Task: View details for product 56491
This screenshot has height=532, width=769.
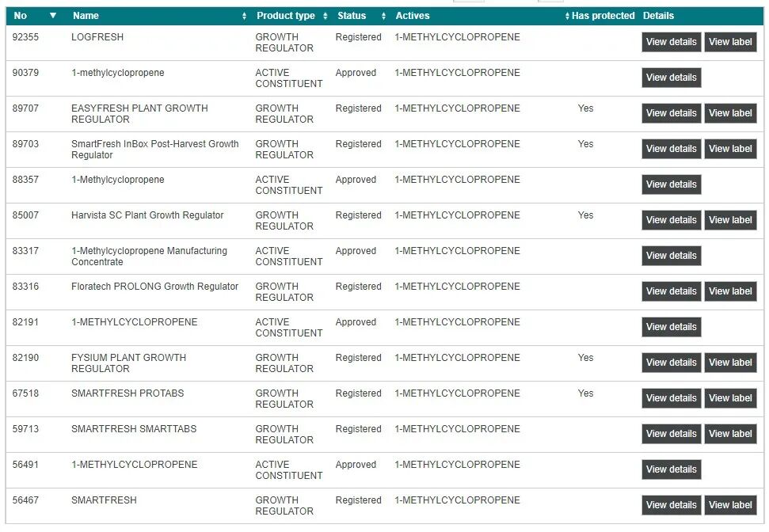Action: click(x=672, y=469)
